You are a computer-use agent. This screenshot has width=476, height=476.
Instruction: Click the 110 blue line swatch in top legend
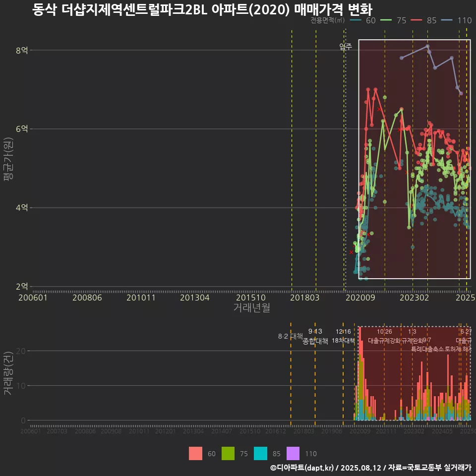tap(447, 20)
